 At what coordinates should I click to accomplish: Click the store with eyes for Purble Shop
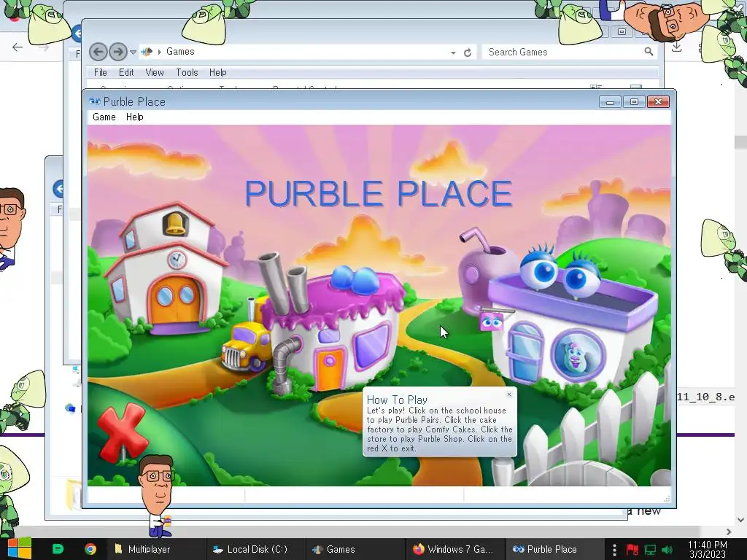coord(572,316)
